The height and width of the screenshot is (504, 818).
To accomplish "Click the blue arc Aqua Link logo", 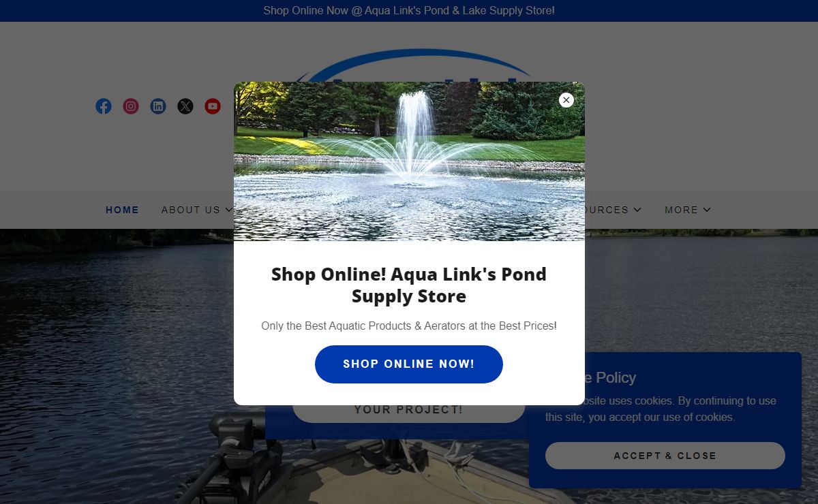I will pos(416,63).
